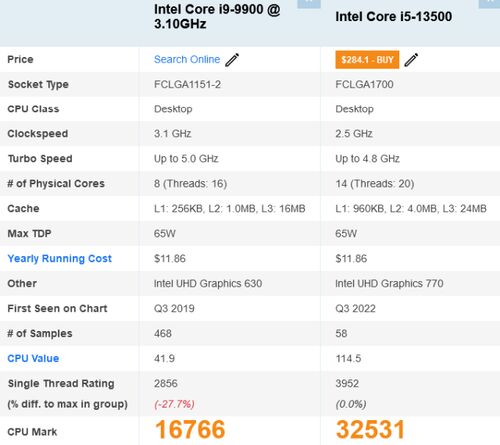Open the Search Online price link
This screenshot has width=500, height=445.
[187, 59]
